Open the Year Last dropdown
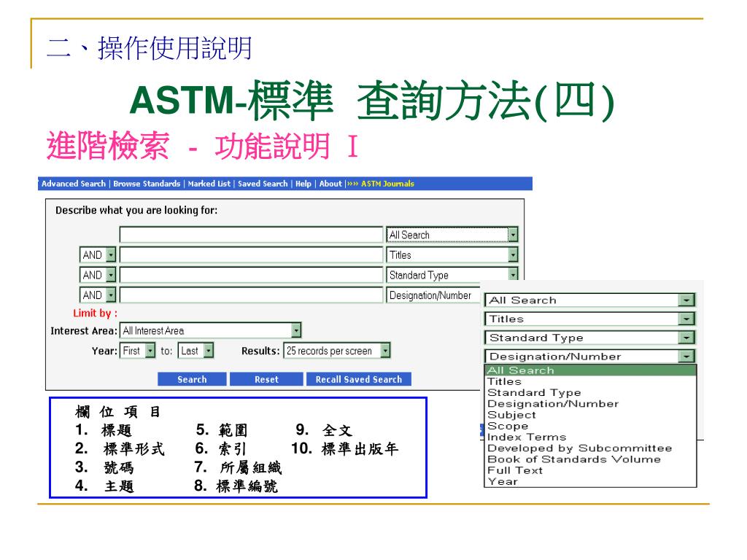 [x=196, y=351]
